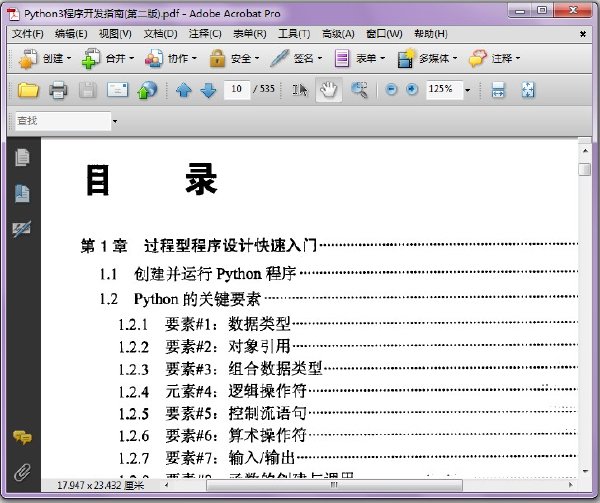Viewport: 600px width, 503px height.
Task: Click the Sign pen icon
Action: coord(279,59)
